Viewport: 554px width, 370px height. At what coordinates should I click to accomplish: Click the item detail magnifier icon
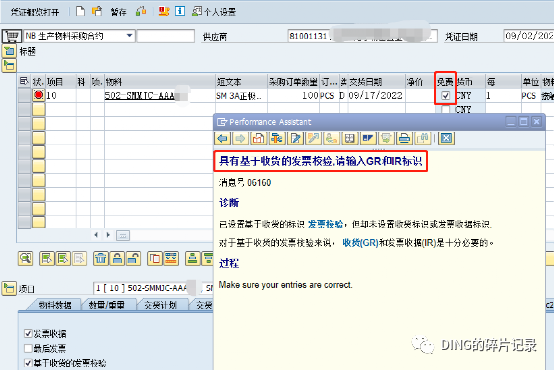click(x=25, y=259)
